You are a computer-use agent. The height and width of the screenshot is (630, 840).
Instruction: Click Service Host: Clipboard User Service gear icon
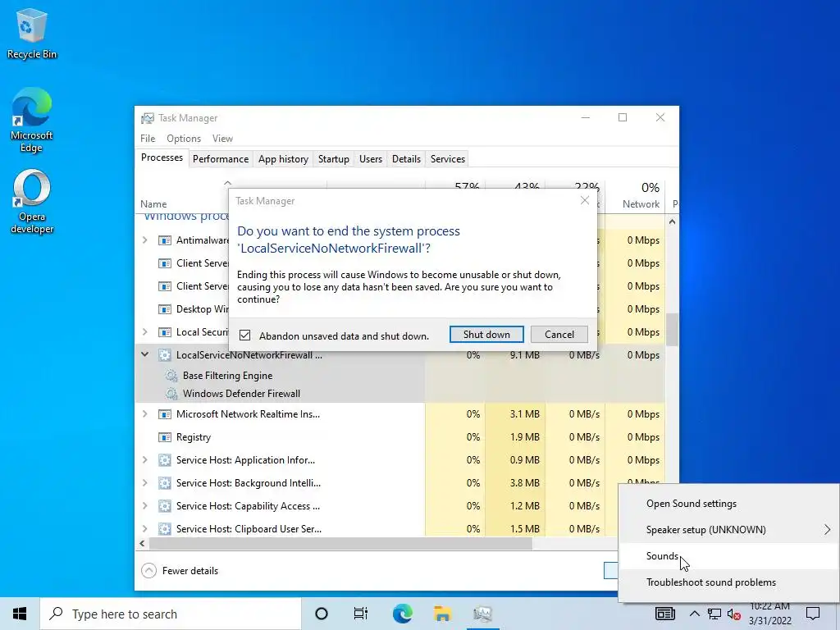point(164,529)
